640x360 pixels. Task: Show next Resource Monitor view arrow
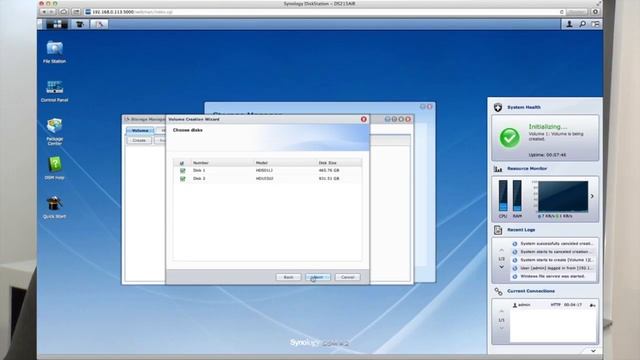pyautogui.click(x=592, y=196)
